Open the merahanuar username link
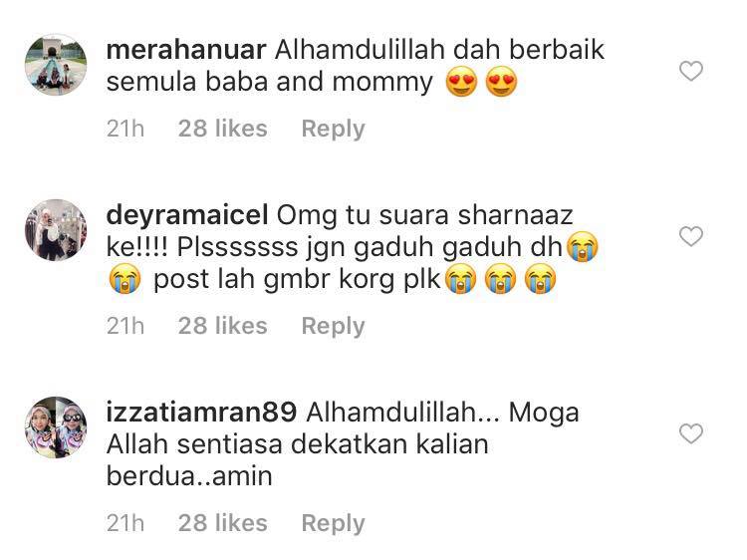The height and width of the screenshot is (560, 747). pyautogui.click(x=186, y=50)
